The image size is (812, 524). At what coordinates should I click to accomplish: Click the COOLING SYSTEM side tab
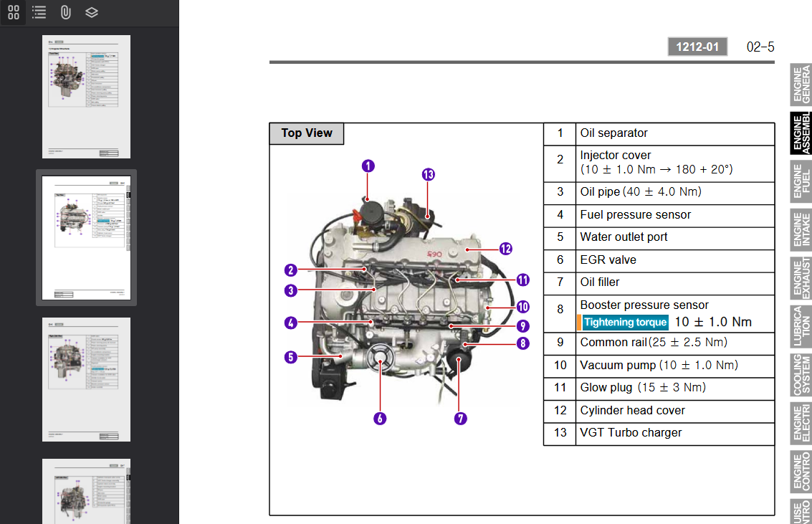[x=801, y=375]
